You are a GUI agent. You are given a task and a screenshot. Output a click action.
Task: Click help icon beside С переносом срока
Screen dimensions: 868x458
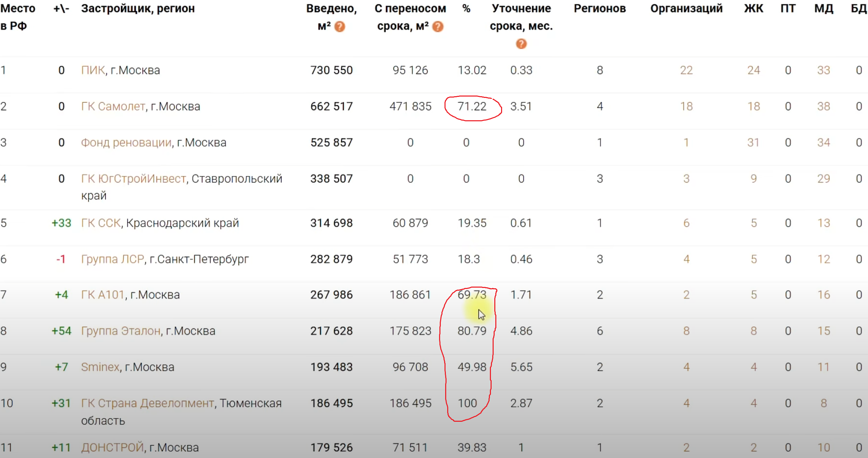pos(438,26)
